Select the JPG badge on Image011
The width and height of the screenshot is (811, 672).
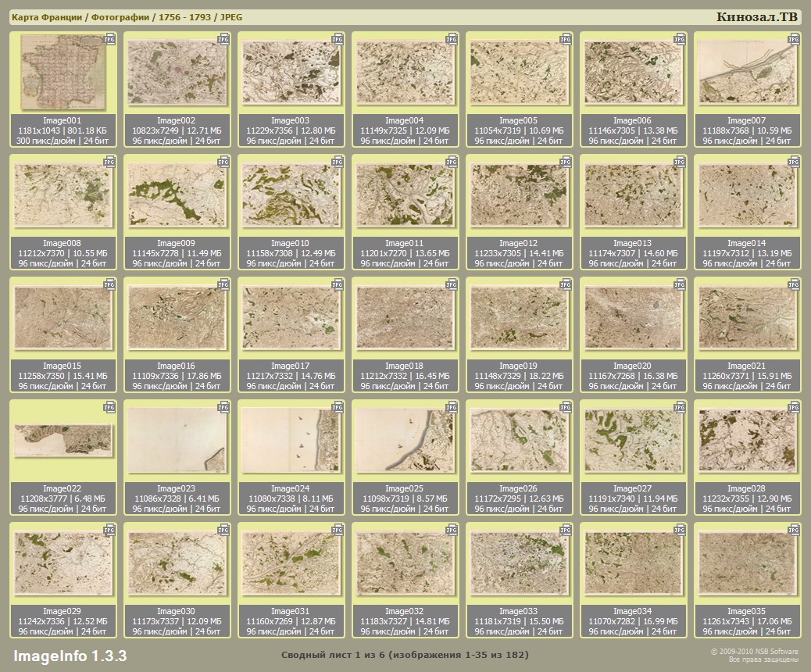452,161
